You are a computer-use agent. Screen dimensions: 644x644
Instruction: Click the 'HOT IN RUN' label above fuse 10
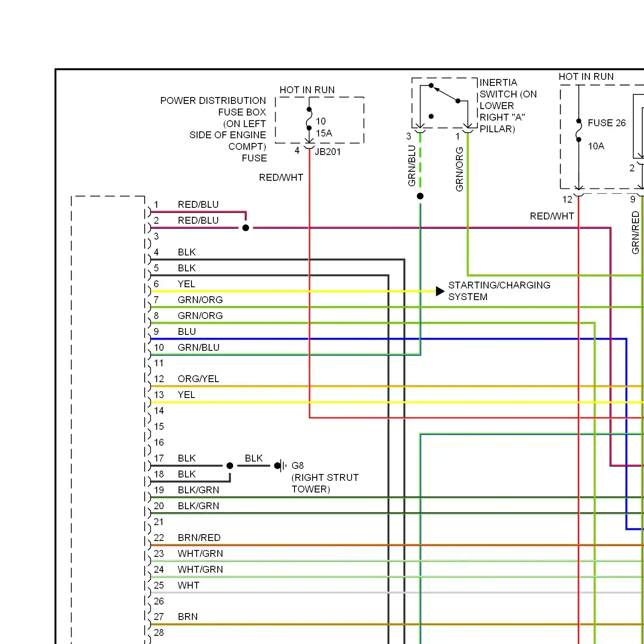point(307,90)
